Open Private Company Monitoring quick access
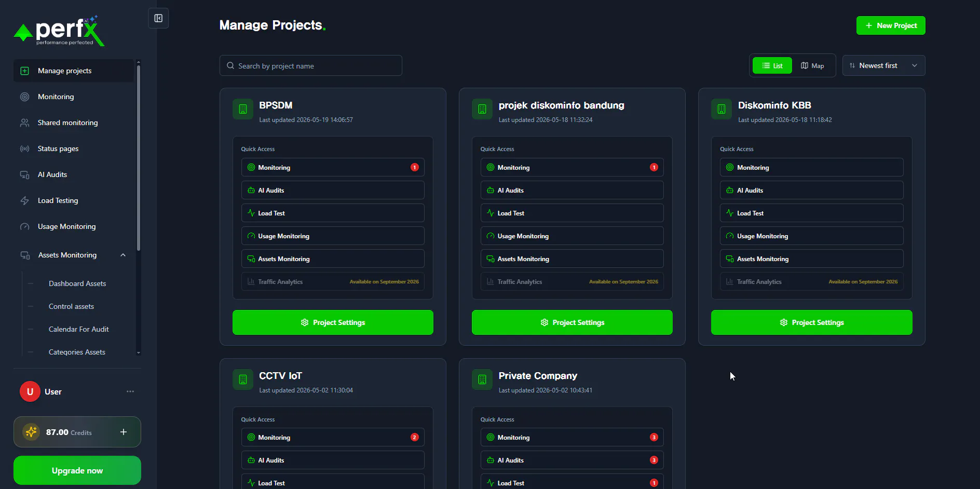This screenshot has width=980, height=489. point(572,437)
